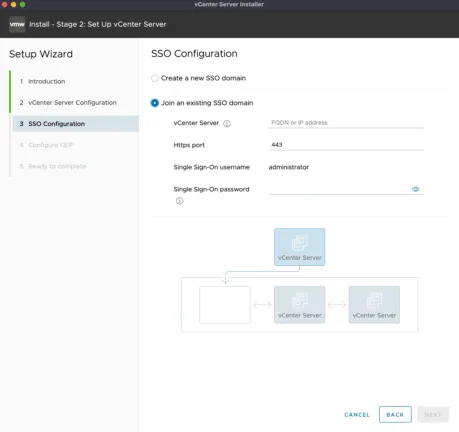Click the vmw logo icon
Screen dimensions: 459x432
click(x=17, y=24)
